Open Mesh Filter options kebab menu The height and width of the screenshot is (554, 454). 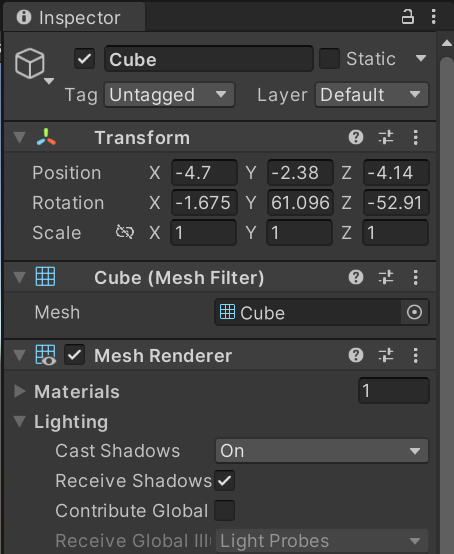pos(415,277)
